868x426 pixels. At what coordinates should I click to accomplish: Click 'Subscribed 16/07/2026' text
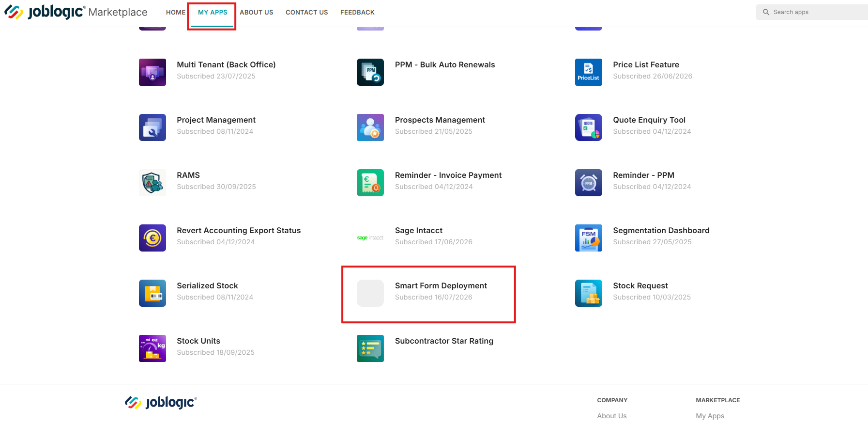click(434, 297)
